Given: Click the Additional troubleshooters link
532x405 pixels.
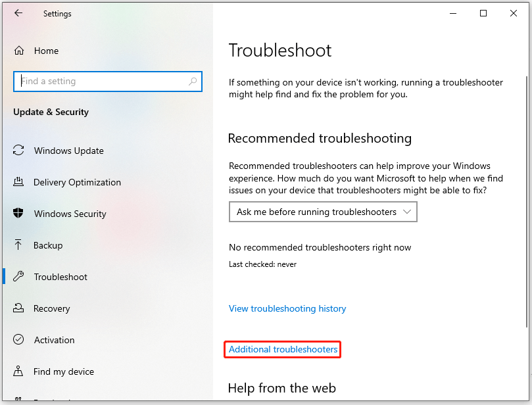Looking at the screenshot, I should (282, 349).
